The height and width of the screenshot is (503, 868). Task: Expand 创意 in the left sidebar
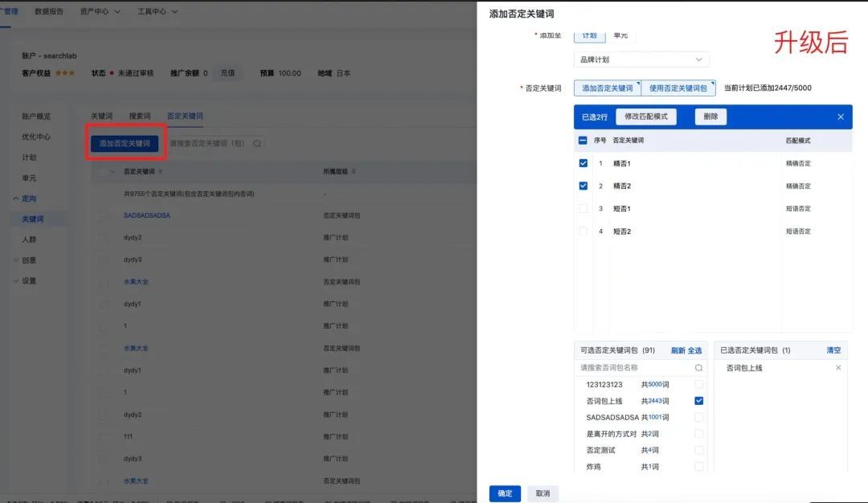(28, 259)
